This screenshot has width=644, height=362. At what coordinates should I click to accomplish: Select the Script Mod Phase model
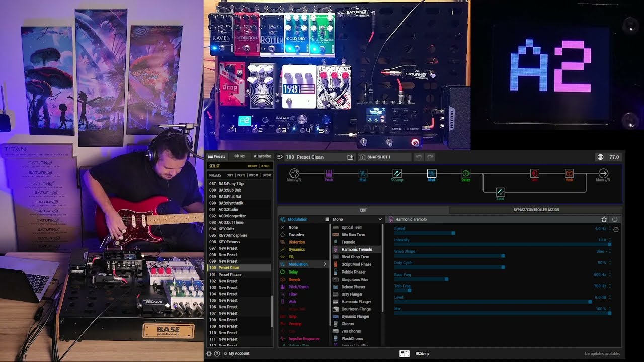pos(356,264)
